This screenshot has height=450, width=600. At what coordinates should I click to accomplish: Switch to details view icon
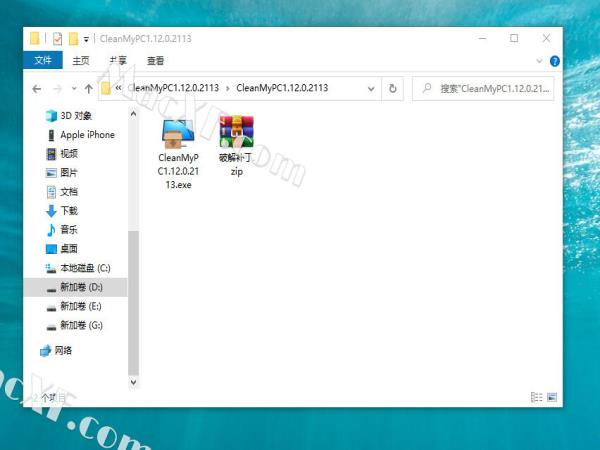click(x=537, y=397)
